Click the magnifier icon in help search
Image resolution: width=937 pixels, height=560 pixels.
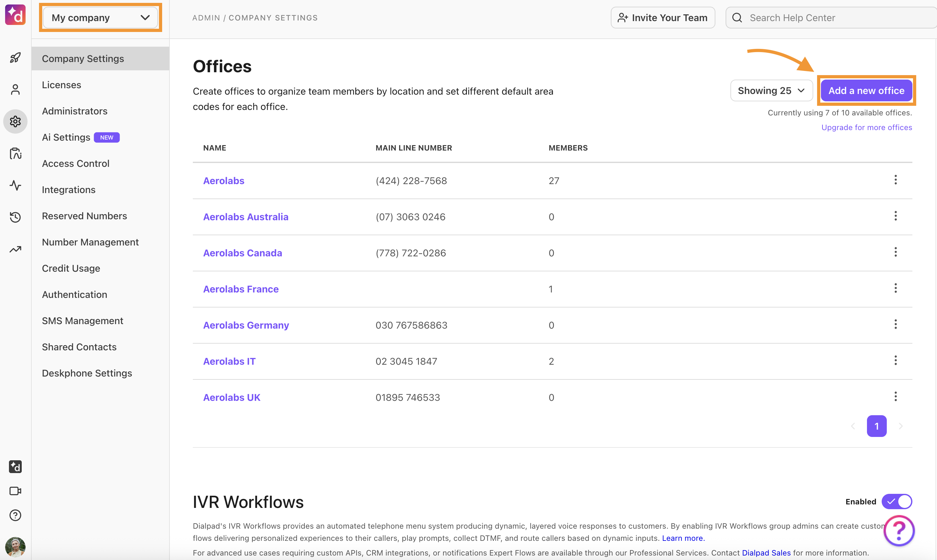click(x=737, y=18)
